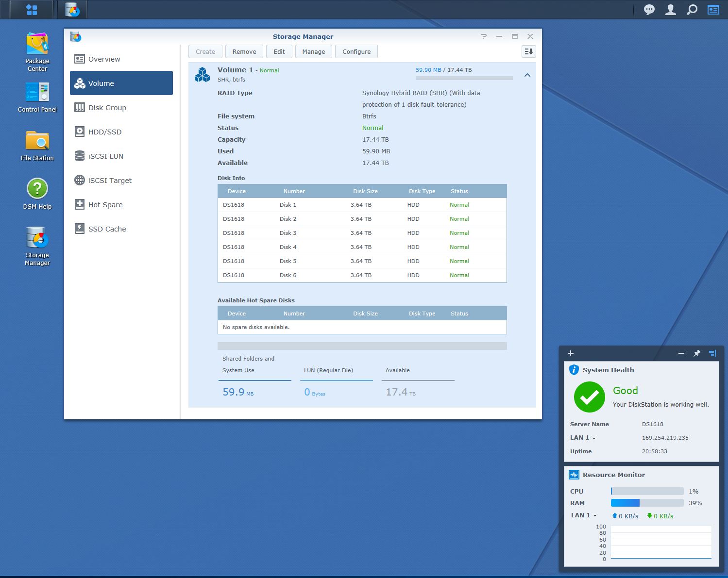This screenshot has width=728, height=578.
Task: Toggle the widgets panel icon in taskbar
Action: click(x=713, y=10)
